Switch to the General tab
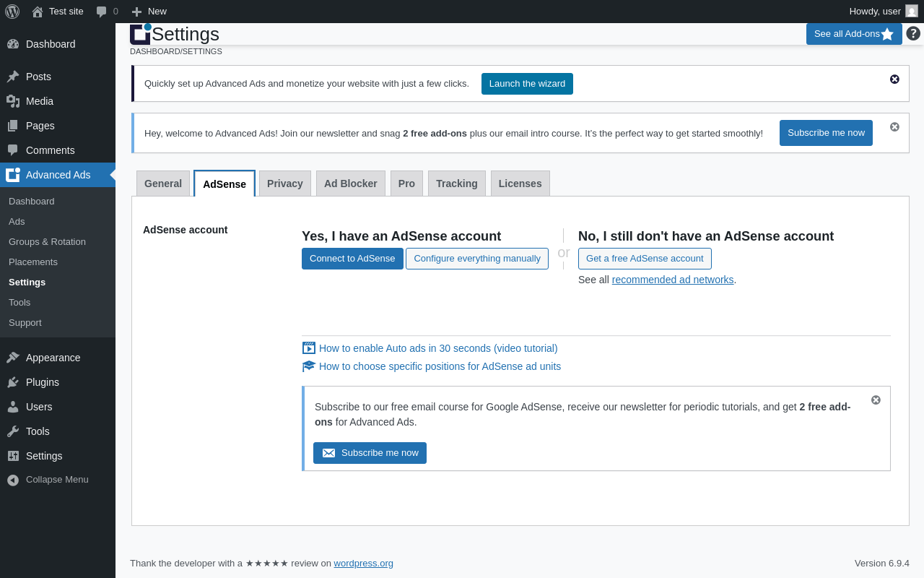 tap(163, 184)
